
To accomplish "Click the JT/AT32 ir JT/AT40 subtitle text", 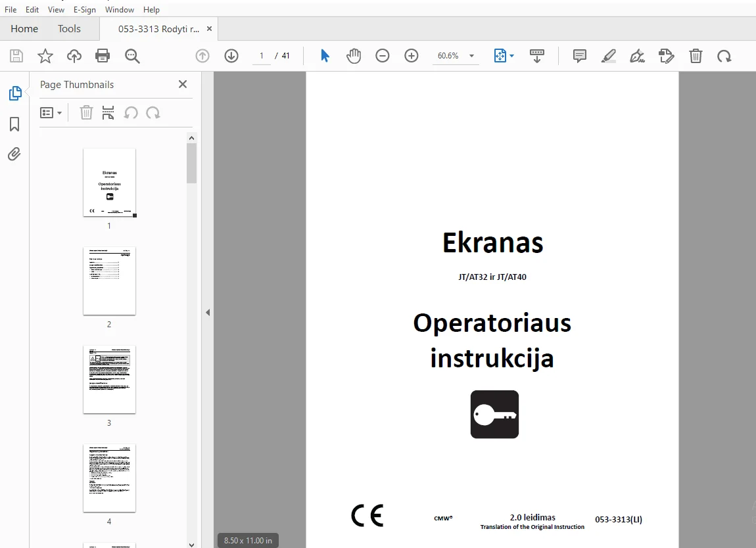I will click(492, 277).
